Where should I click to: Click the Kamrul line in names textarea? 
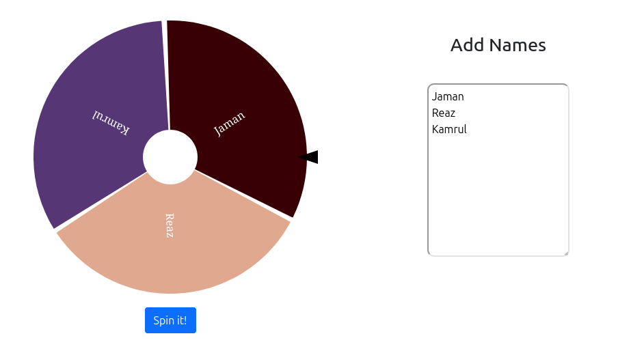(449, 129)
